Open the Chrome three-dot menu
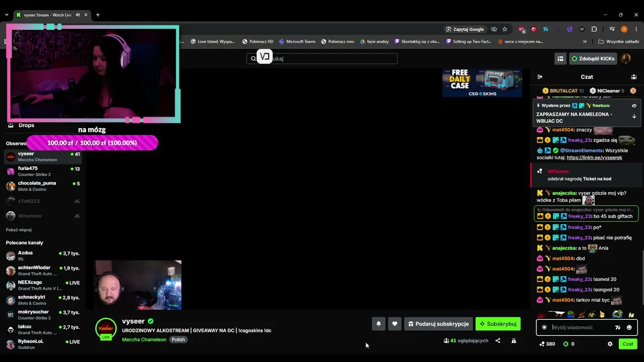Screen dimensions: 644x362 (x=636, y=29)
